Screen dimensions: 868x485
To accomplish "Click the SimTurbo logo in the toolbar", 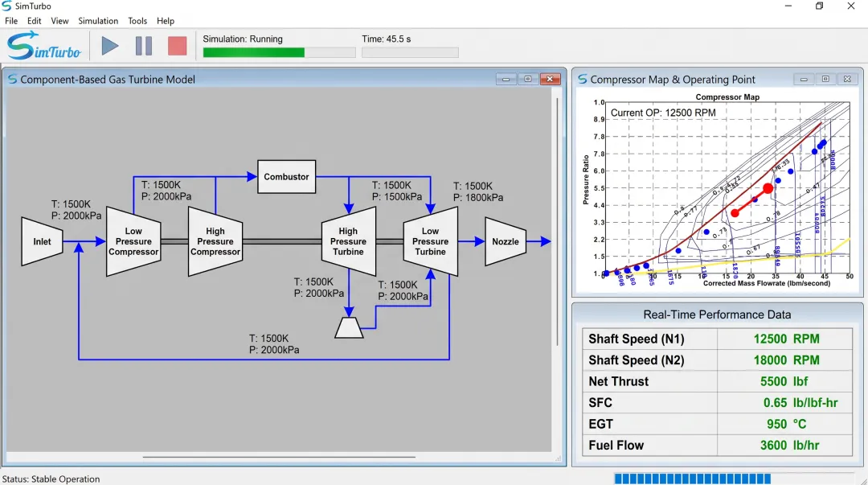I will pos(43,46).
